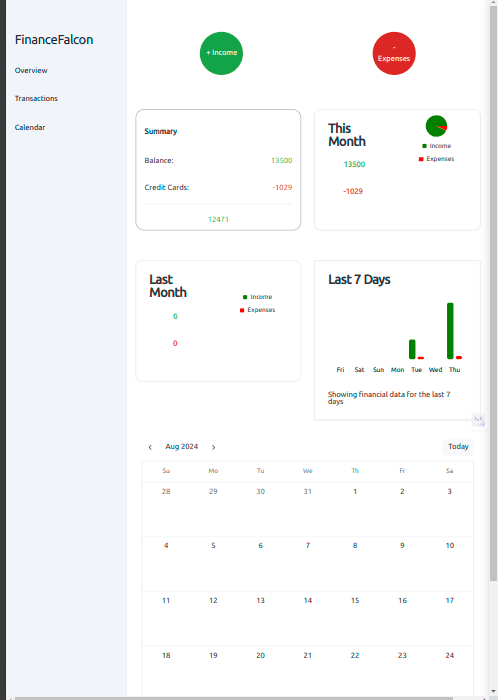
Task: Select calendar day 17
Action: pyautogui.click(x=450, y=600)
